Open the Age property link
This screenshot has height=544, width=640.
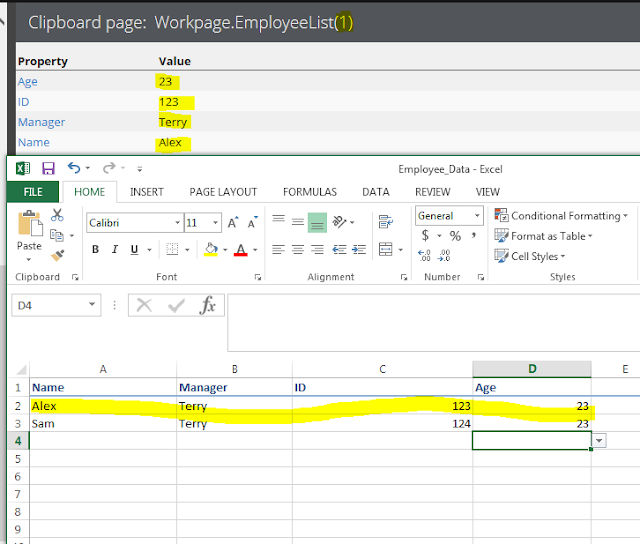coord(27,82)
